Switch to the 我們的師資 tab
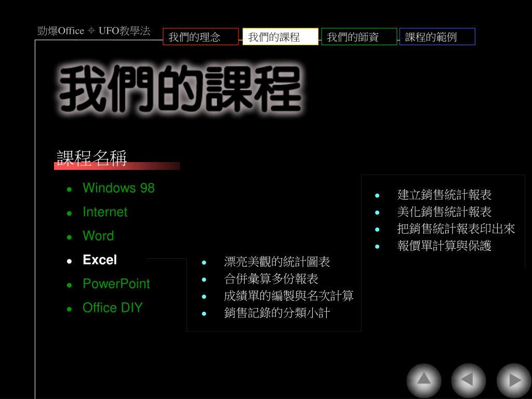The width and height of the screenshot is (532, 399). (359, 37)
